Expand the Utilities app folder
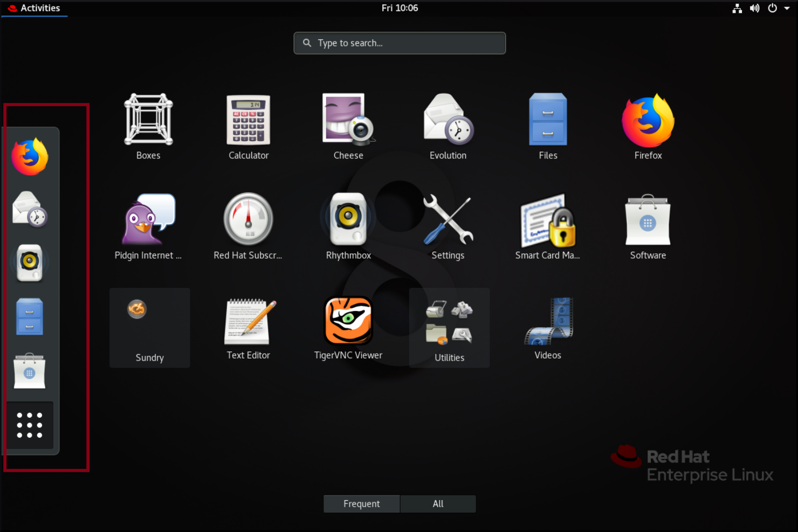798x532 pixels. [x=449, y=328]
